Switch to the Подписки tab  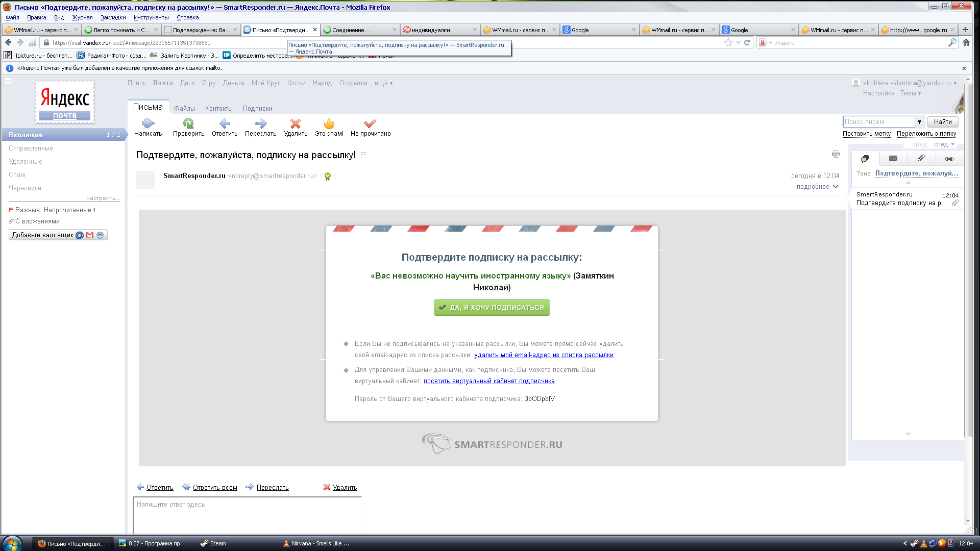(257, 109)
